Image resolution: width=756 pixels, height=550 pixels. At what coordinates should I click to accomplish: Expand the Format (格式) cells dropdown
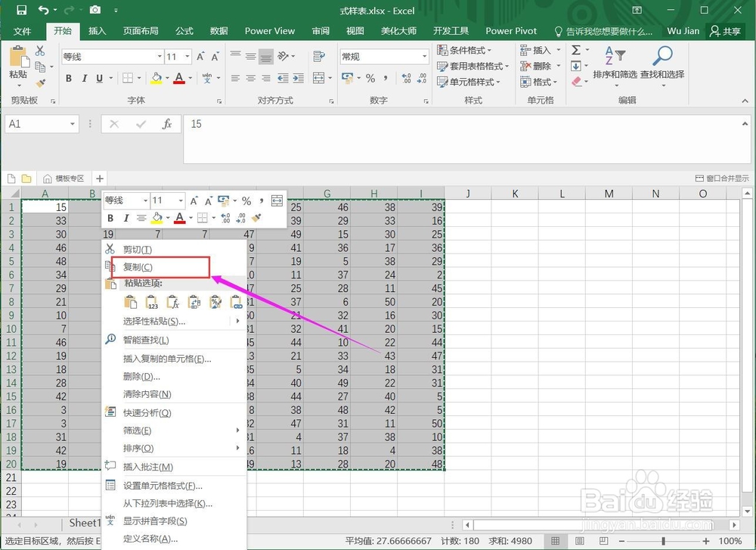(x=556, y=82)
